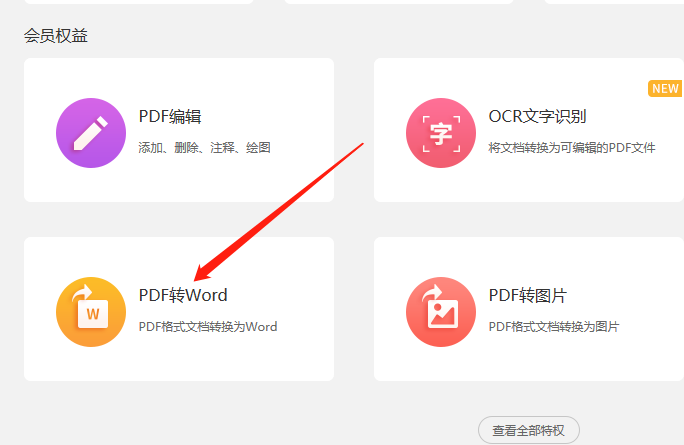Click the pink OCR文字识别 icon
Screen dimensions: 684x445
441,133
